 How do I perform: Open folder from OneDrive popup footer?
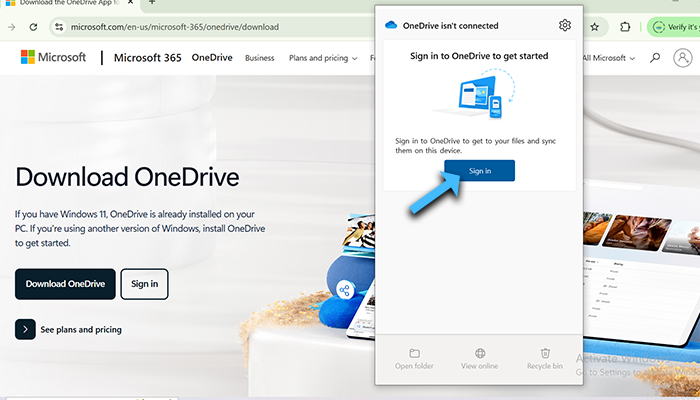pos(414,359)
